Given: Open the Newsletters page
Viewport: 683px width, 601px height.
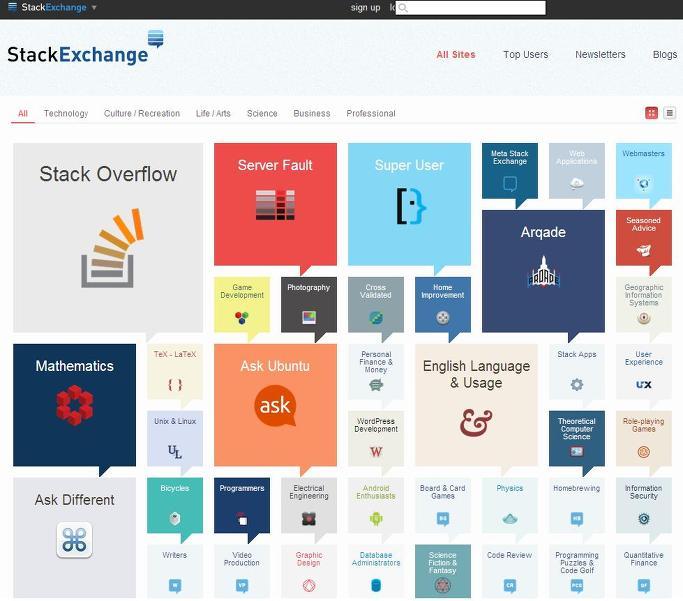Looking at the screenshot, I should click(600, 54).
